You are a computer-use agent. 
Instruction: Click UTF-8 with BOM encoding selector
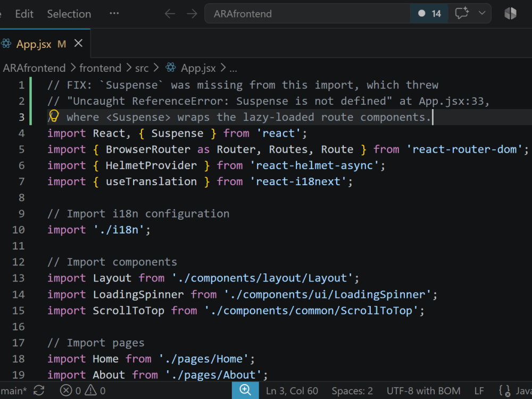tap(423, 391)
